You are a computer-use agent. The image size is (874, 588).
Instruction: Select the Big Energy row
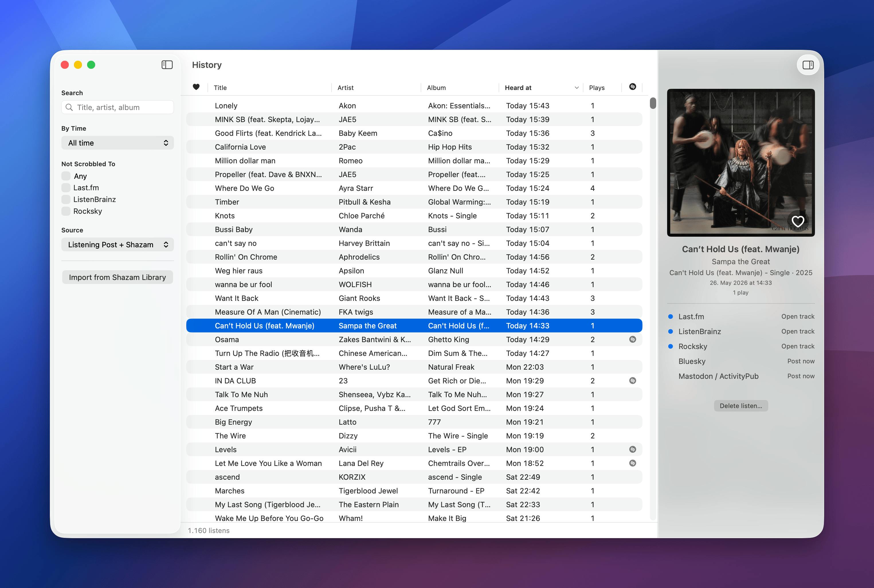tap(414, 422)
